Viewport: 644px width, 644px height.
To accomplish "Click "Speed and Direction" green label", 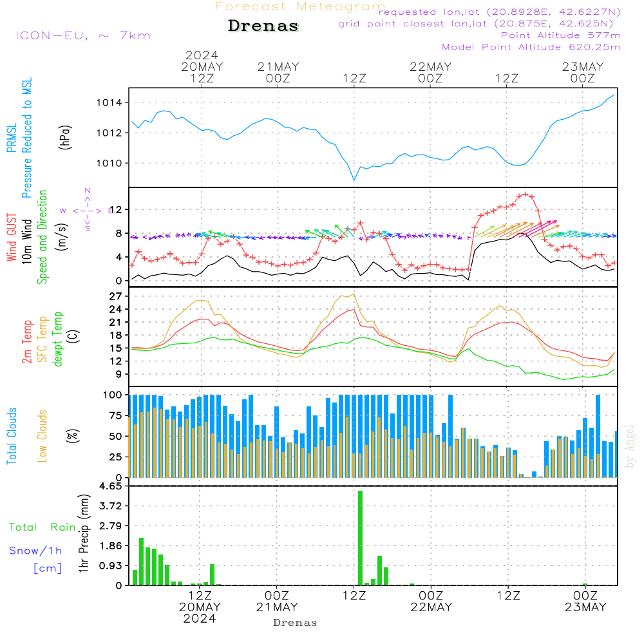I will [x=43, y=237].
